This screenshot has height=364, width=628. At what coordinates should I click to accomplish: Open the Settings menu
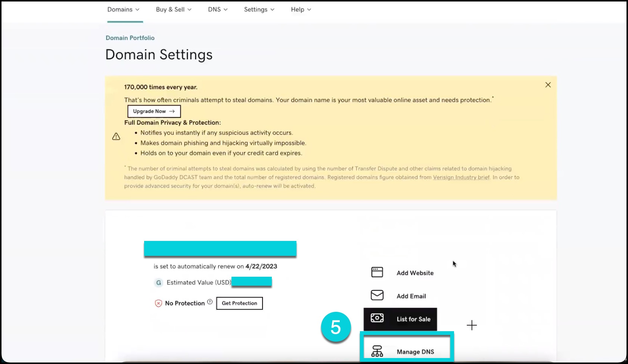[x=259, y=10]
